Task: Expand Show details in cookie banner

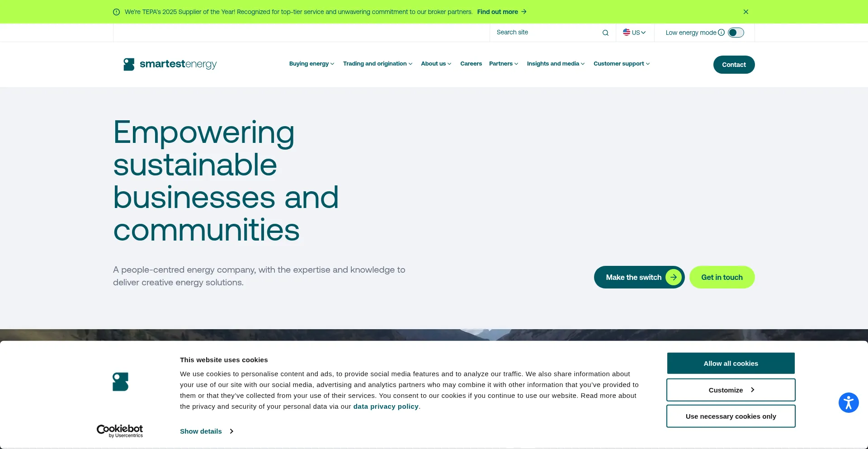Action: pyautogui.click(x=207, y=431)
